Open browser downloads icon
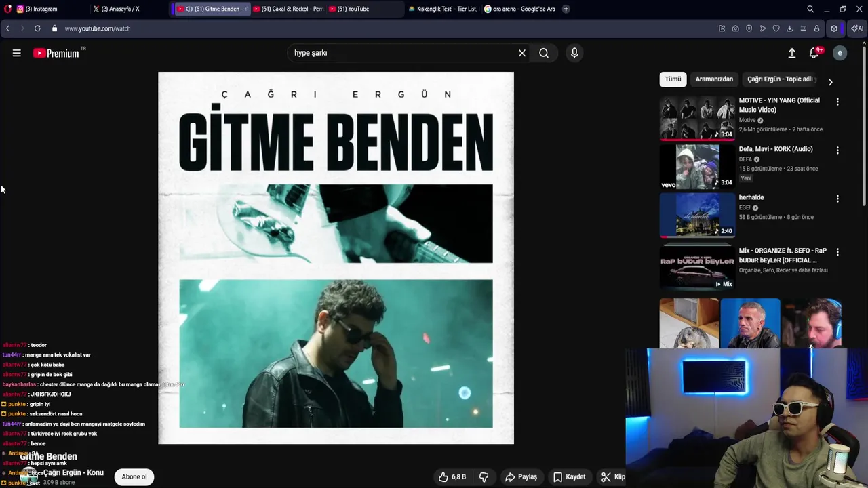The image size is (868, 488). click(x=789, y=28)
